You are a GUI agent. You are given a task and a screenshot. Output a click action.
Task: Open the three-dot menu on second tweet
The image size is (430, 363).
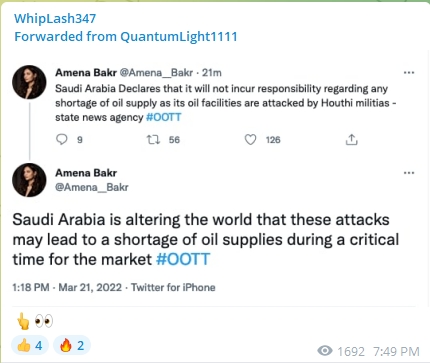pos(409,173)
